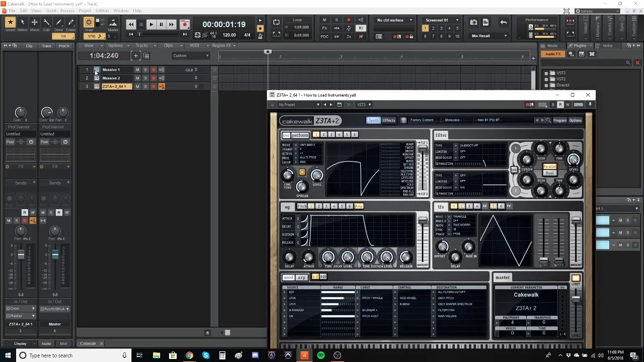Open the Notes browser tab
Screen dimensions: 644x362
[x=608, y=45]
